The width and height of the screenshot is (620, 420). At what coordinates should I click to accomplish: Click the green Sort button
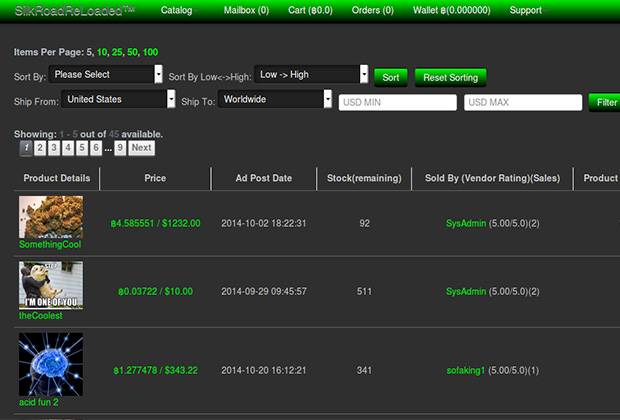pyautogui.click(x=391, y=76)
